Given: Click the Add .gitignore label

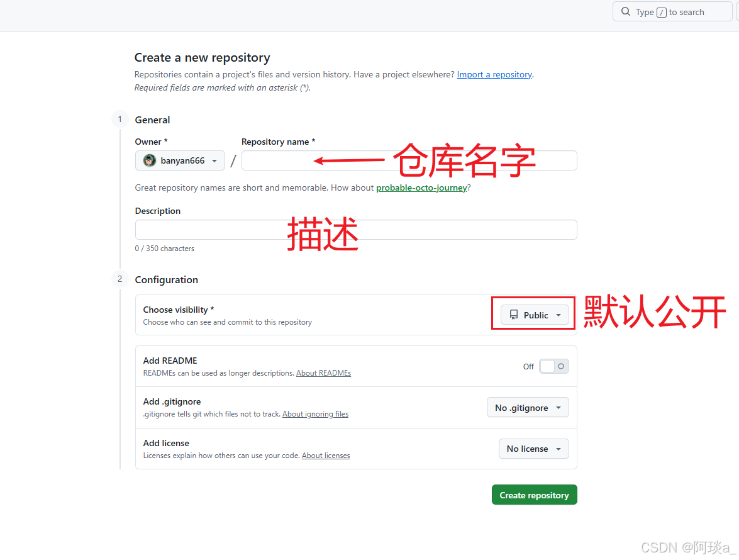Looking at the screenshot, I should coord(172,401).
